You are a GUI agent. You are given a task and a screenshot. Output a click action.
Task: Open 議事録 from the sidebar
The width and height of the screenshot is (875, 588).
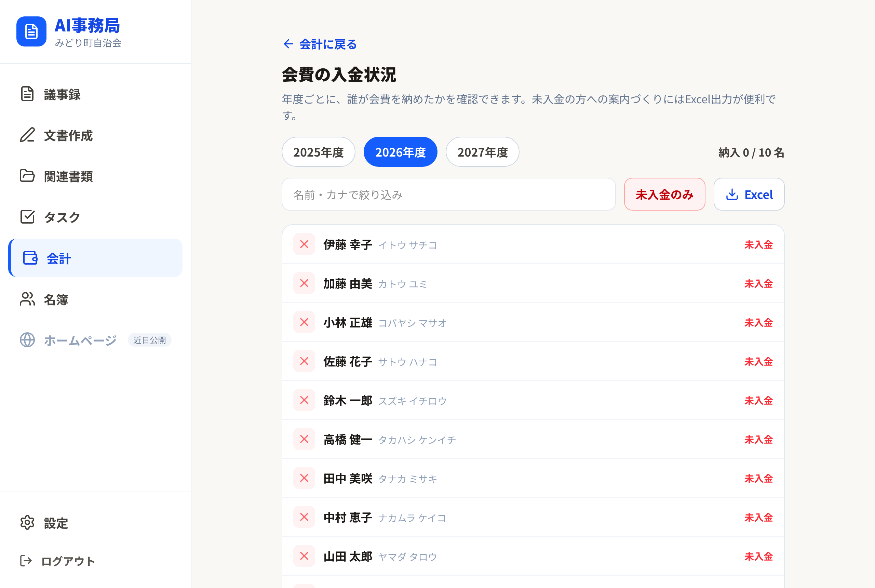[x=95, y=94]
